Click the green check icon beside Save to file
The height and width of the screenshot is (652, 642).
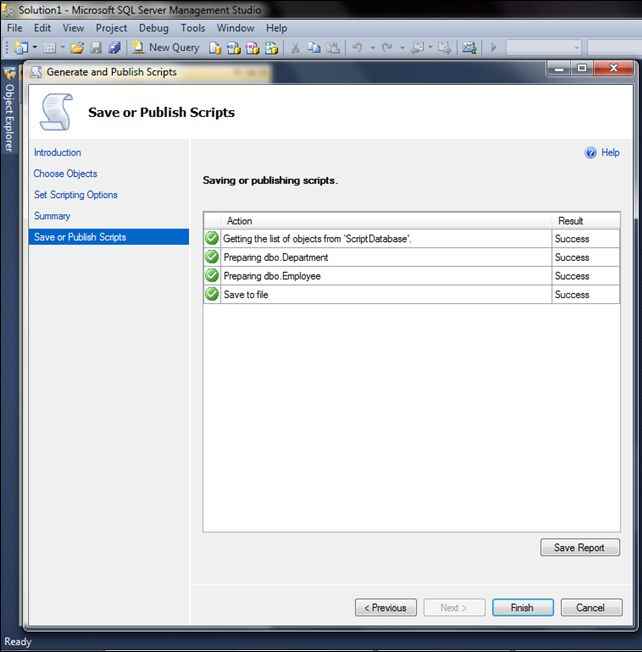[212, 294]
